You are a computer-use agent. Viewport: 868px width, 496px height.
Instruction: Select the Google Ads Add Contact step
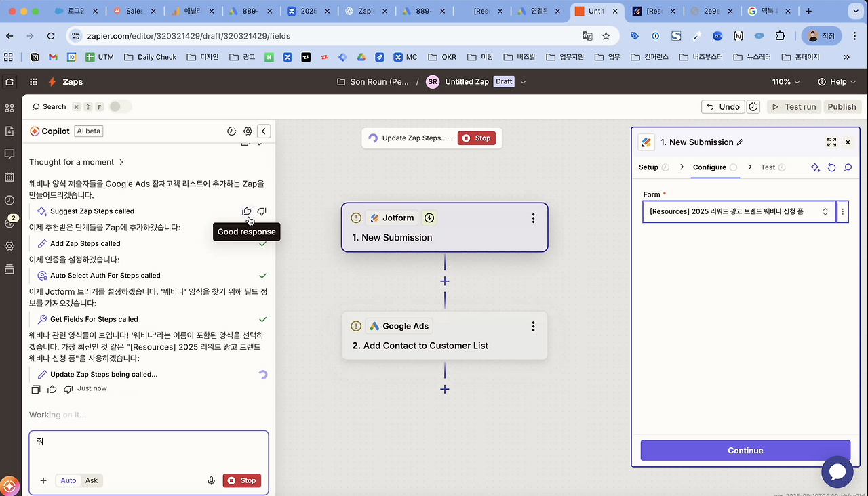coord(445,335)
